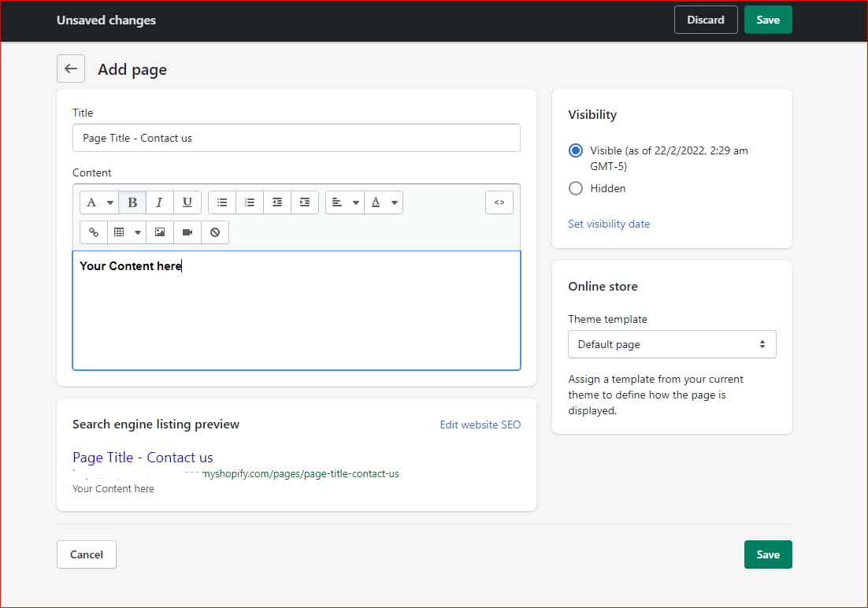Viewport: 868px width, 608px height.
Task: Toggle bold formatting in the content editor
Action: (132, 202)
